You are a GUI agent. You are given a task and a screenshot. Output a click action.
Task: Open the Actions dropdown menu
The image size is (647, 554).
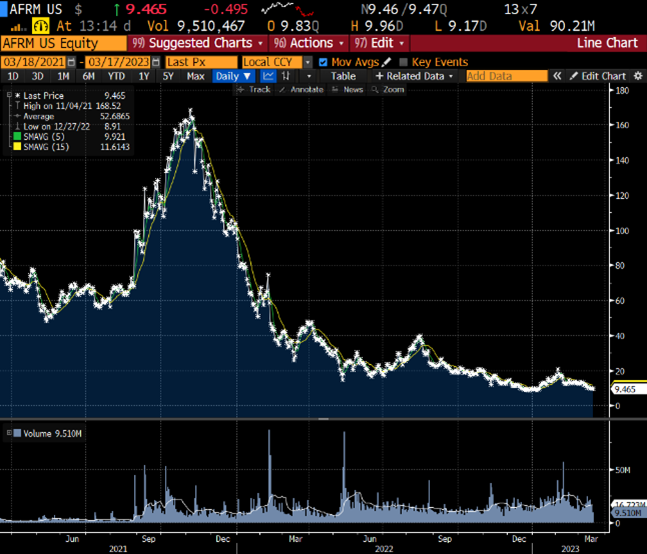(309, 43)
